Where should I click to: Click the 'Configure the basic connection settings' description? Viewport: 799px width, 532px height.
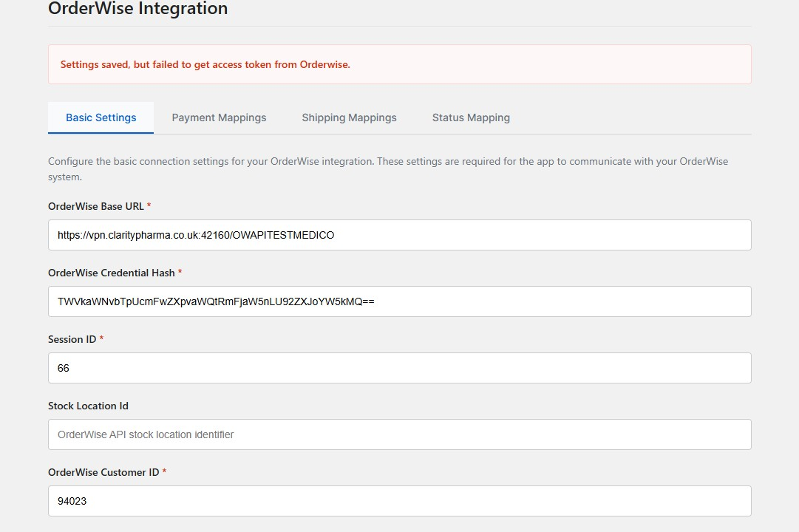[388, 169]
